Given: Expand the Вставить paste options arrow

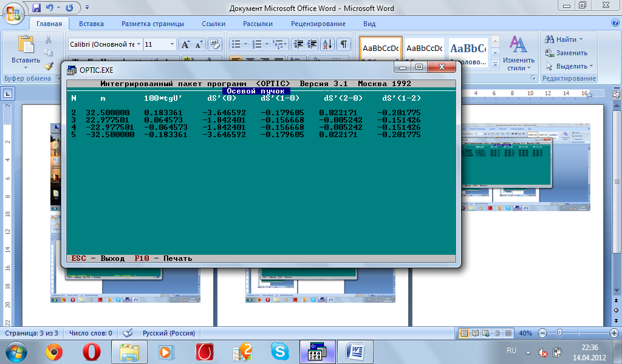Looking at the screenshot, I should point(26,68).
